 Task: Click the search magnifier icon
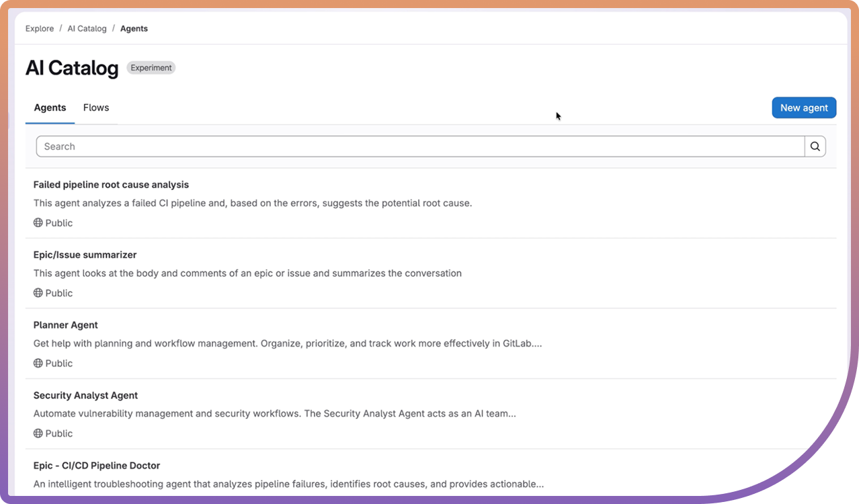coord(815,146)
